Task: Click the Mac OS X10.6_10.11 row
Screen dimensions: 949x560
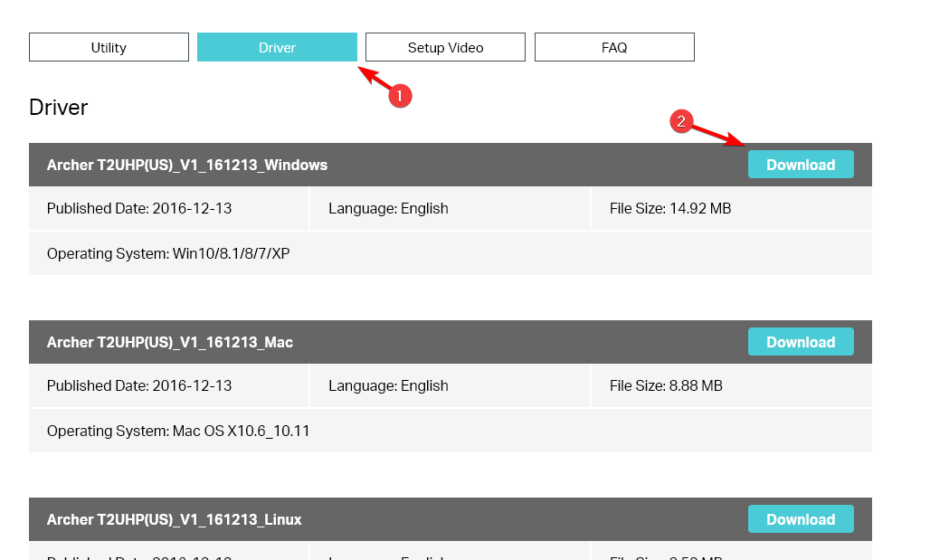Action: [x=178, y=431]
